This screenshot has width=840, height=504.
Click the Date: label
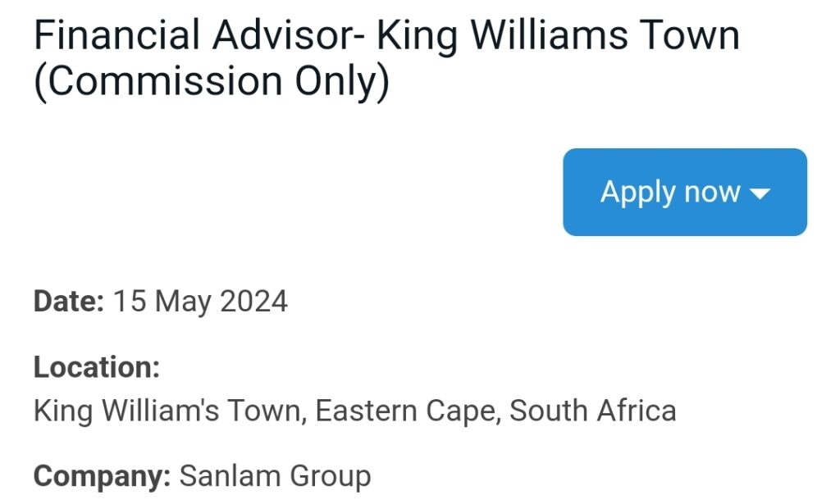pyautogui.click(x=69, y=301)
